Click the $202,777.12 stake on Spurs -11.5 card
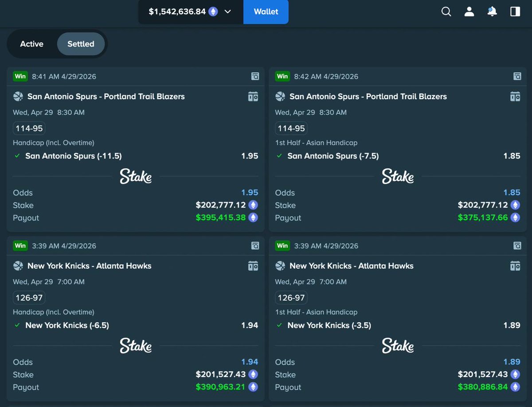 (x=221, y=205)
